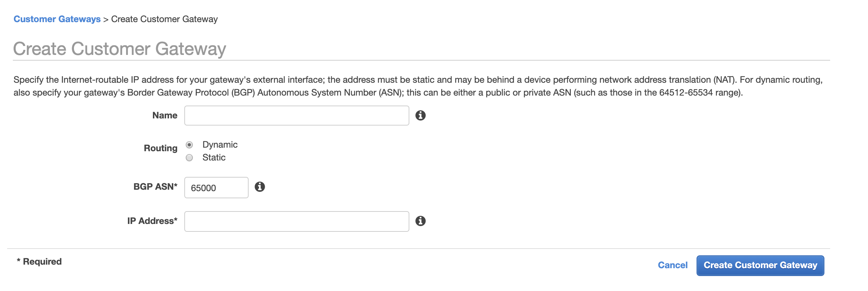This screenshot has width=868, height=291.
Task: Click the blue Create Customer Gateway button
Action: [760, 266]
